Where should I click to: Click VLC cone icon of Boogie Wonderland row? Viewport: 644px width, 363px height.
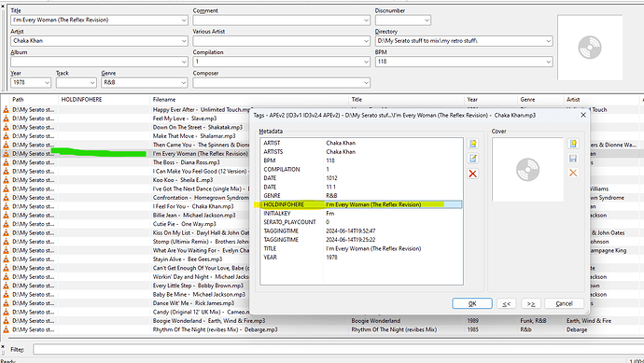[6, 321]
